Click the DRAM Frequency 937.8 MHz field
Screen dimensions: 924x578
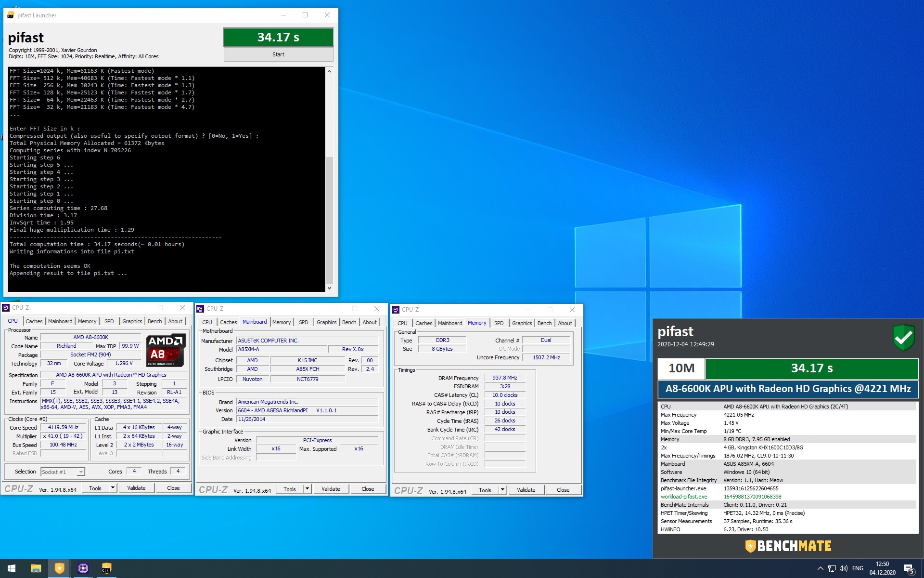505,378
